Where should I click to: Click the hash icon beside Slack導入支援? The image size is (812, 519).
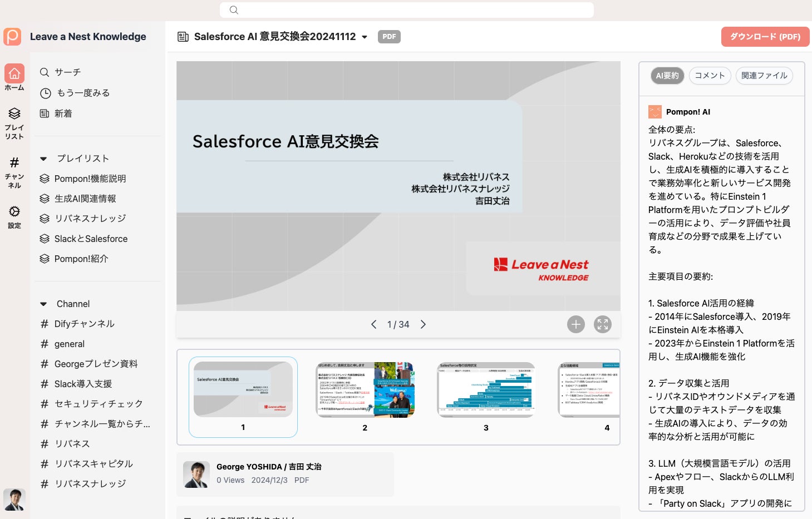tap(45, 384)
